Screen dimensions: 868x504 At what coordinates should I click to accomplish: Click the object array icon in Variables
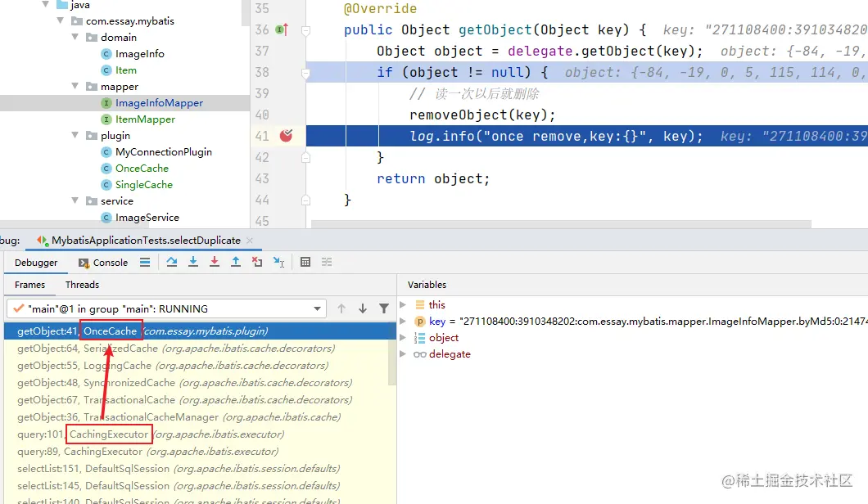pos(420,338)
